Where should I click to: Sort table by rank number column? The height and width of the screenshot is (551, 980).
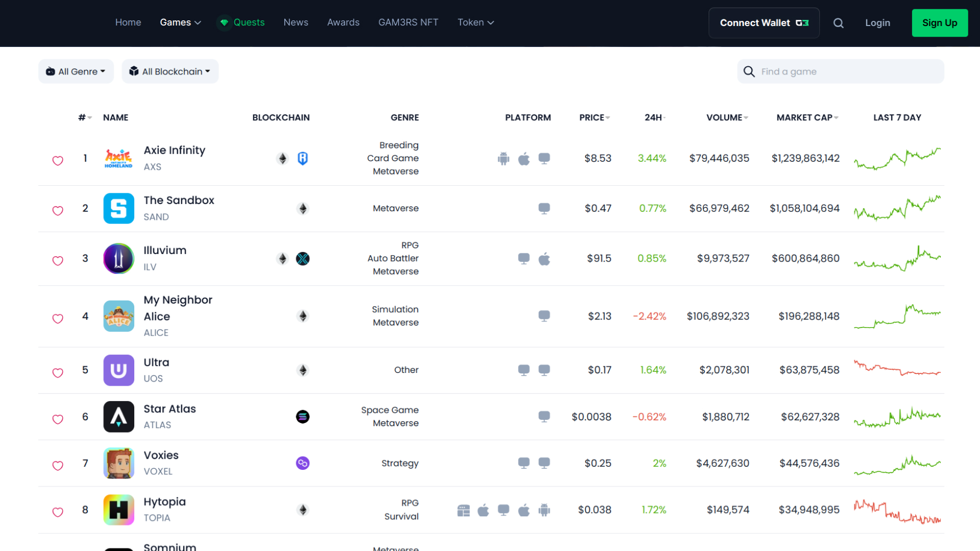point(85,117)
